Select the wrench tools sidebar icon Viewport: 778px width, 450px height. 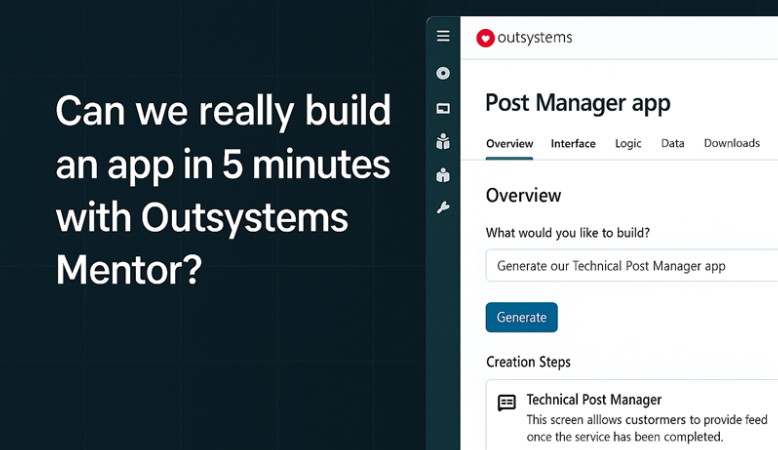[x=443, y=207]
